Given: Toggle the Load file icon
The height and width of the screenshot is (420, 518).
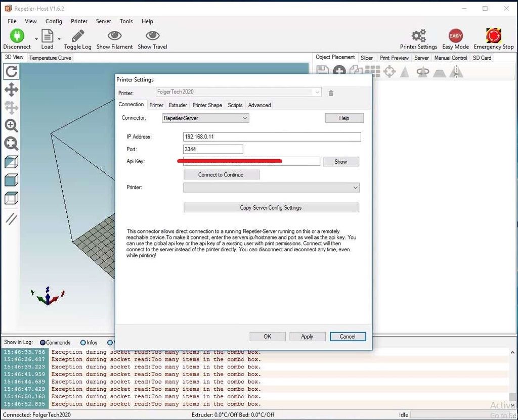Looking at the screenshot, I should pos(47,38).
